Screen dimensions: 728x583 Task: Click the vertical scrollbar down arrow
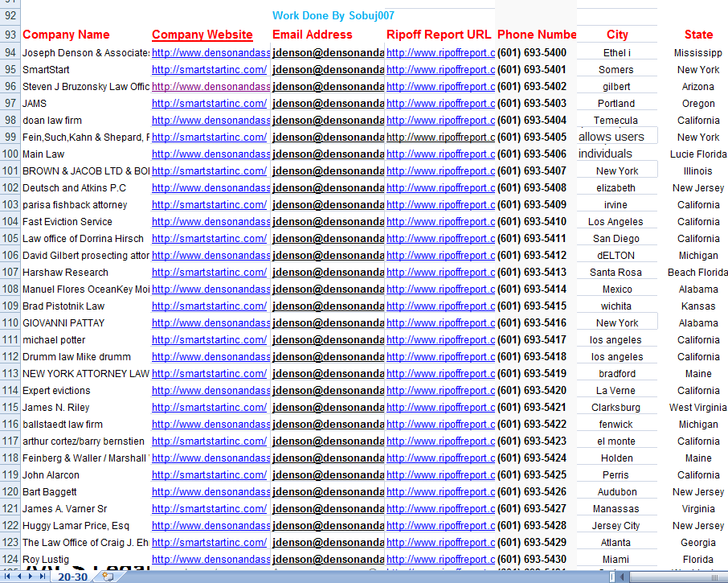coord(725,563)
